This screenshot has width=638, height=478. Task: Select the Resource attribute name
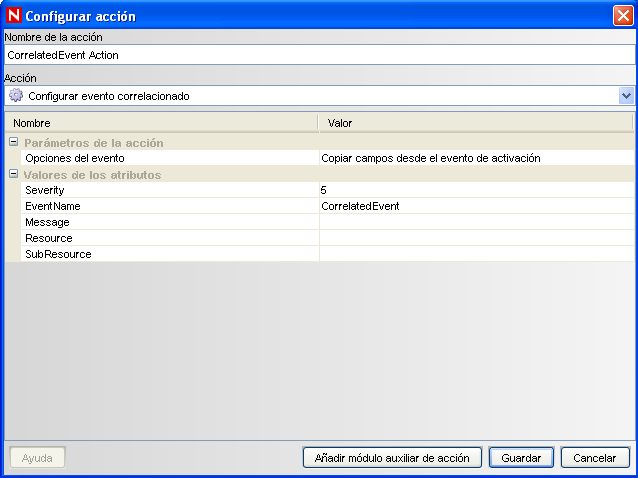pos(49,238)
